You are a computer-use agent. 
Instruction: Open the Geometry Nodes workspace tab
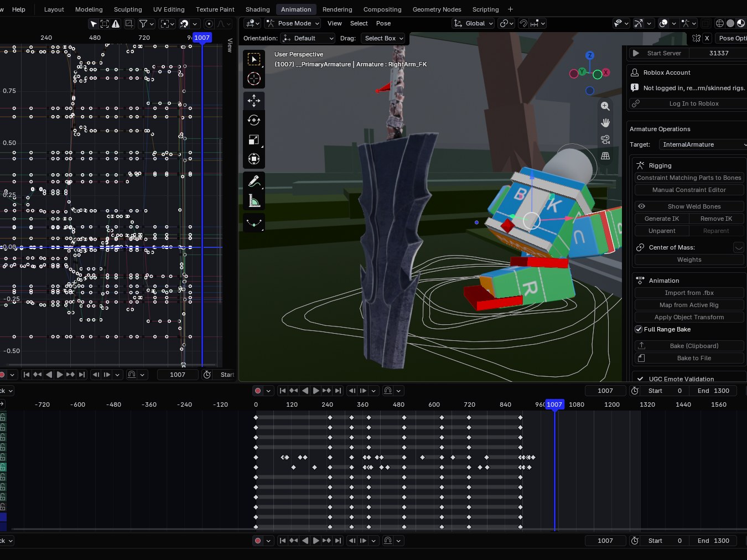click(437, 9)
